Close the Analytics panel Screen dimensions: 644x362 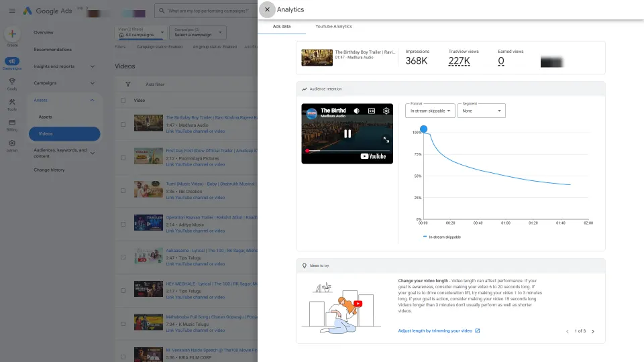267,9
